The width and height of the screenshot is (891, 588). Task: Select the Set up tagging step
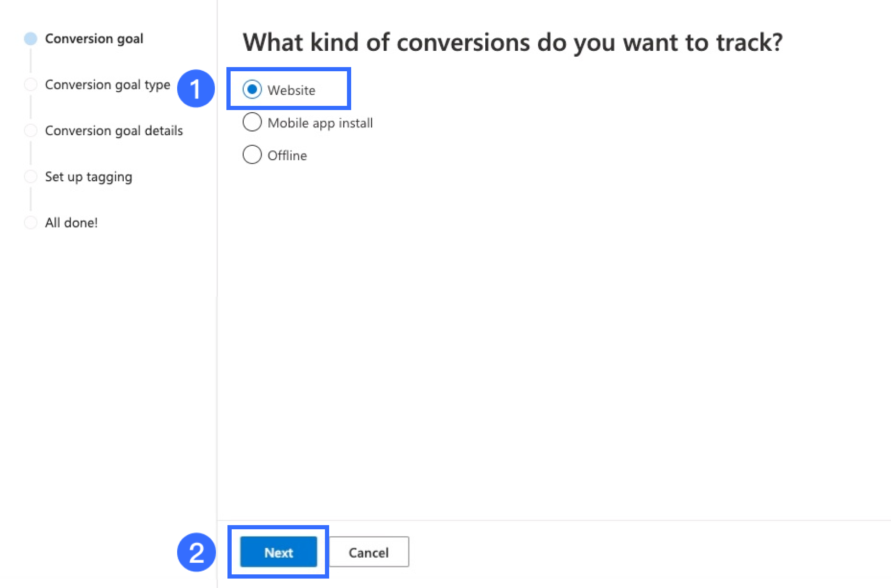coord(89,177)
